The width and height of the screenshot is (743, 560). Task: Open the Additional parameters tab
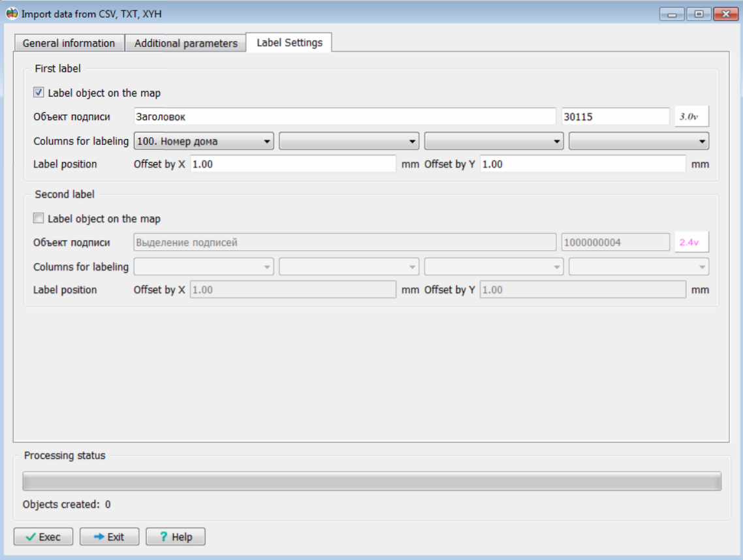tap(185, 43)
